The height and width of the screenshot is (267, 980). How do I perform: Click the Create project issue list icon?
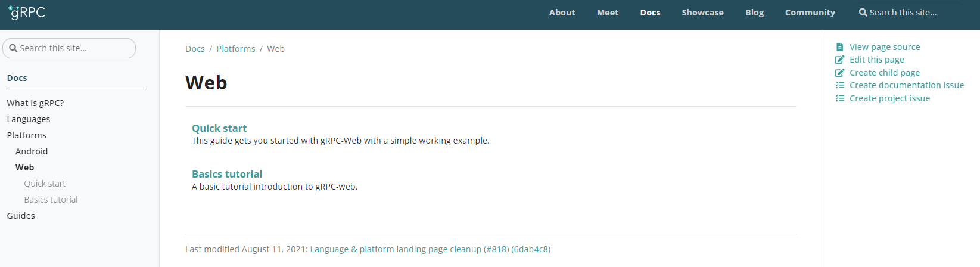[x=840, y=98]
